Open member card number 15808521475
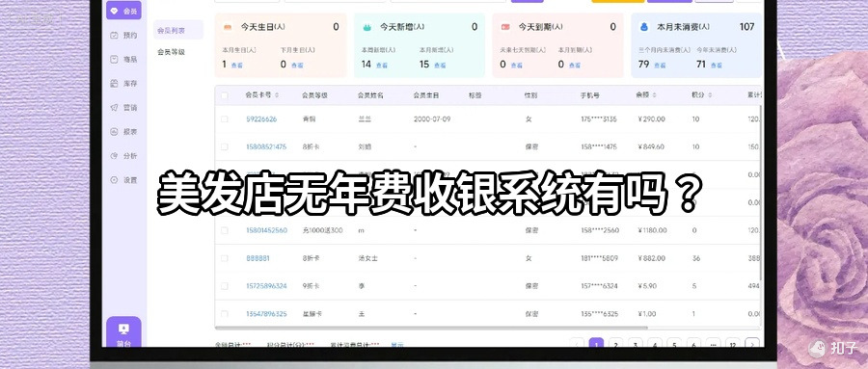 [x=266, y=146]
